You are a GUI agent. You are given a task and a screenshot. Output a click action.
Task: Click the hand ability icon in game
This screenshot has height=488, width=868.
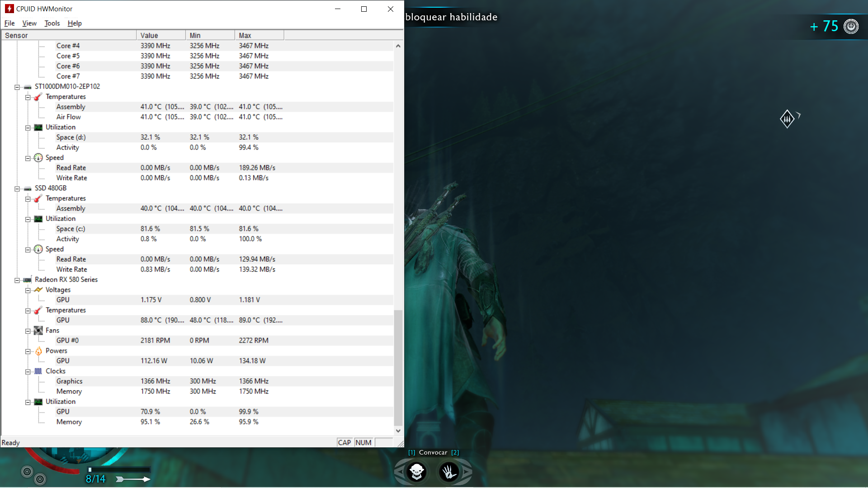pos(449,472)
